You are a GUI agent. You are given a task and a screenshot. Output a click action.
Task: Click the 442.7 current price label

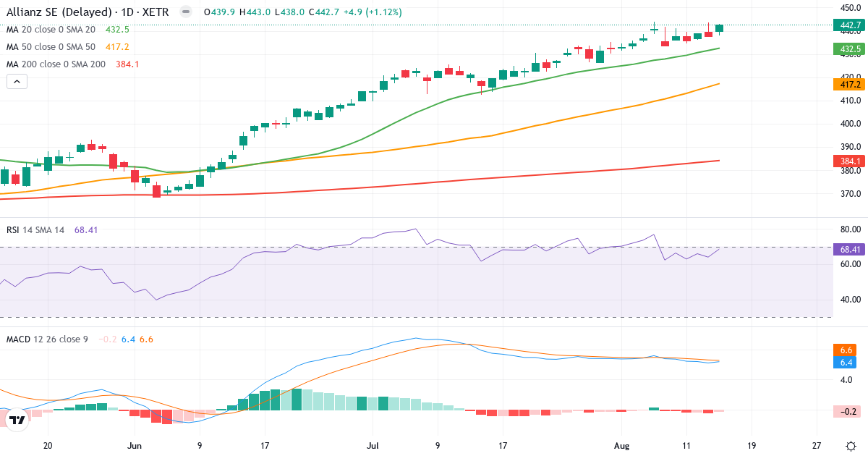pyautogui.click(x=850, y=25)
